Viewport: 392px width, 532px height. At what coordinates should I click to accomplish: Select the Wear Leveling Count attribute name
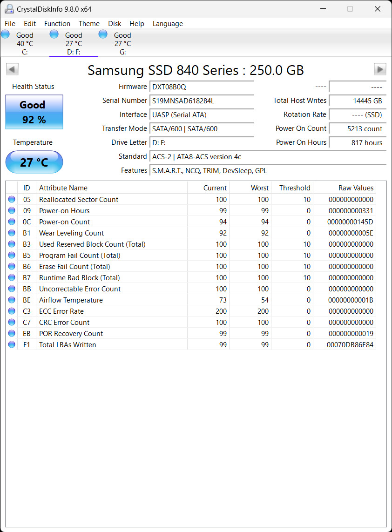(71, 233)
